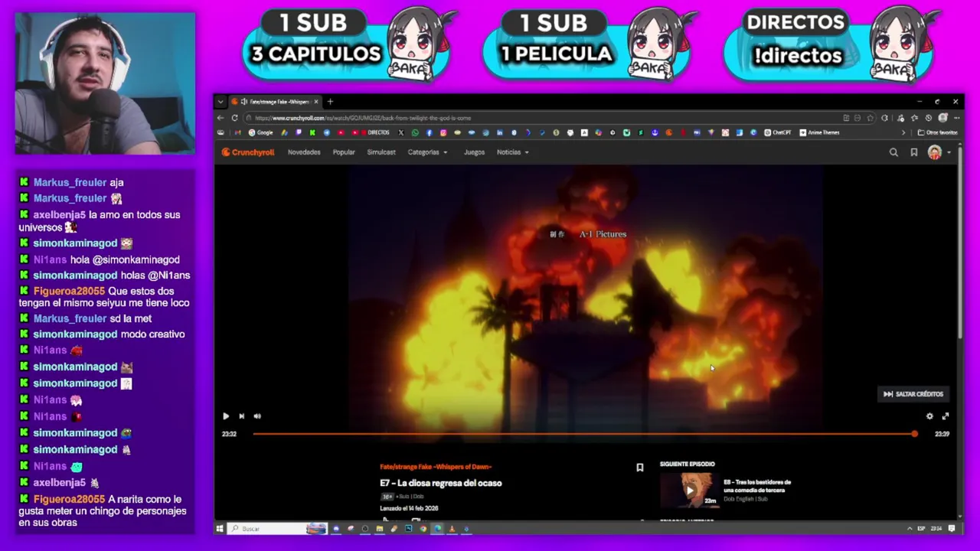Open the Juegos menu item
The width and height of the screenshot is (980, 551).
474,152
